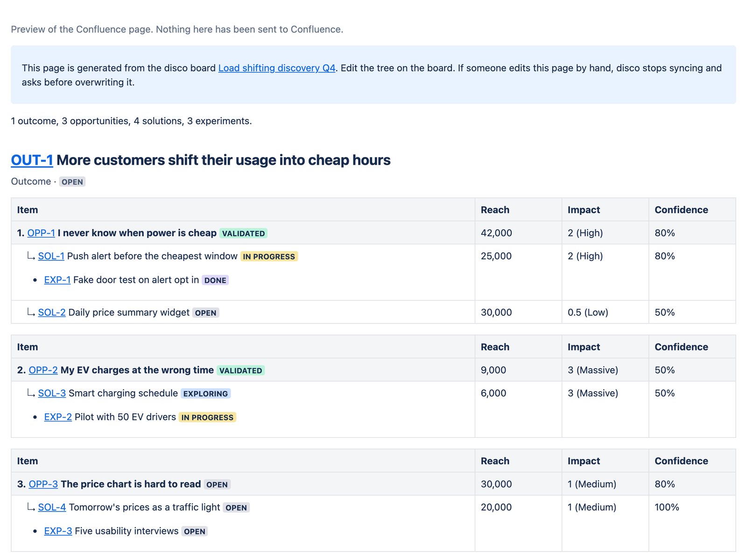Click the "My EV charges at the wrong time" title
This screenshot has height=560, width=747.
137,370
